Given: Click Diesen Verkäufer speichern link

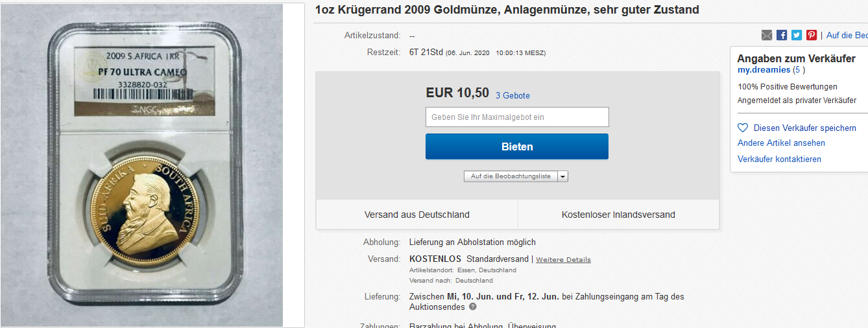Looking at the screenshot, I should click(804, 128).
